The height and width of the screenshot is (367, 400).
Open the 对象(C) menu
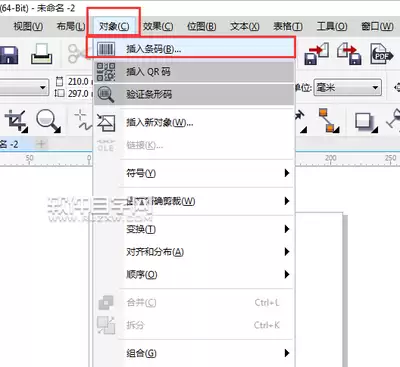pyautogui.click(x=114, y=26)
